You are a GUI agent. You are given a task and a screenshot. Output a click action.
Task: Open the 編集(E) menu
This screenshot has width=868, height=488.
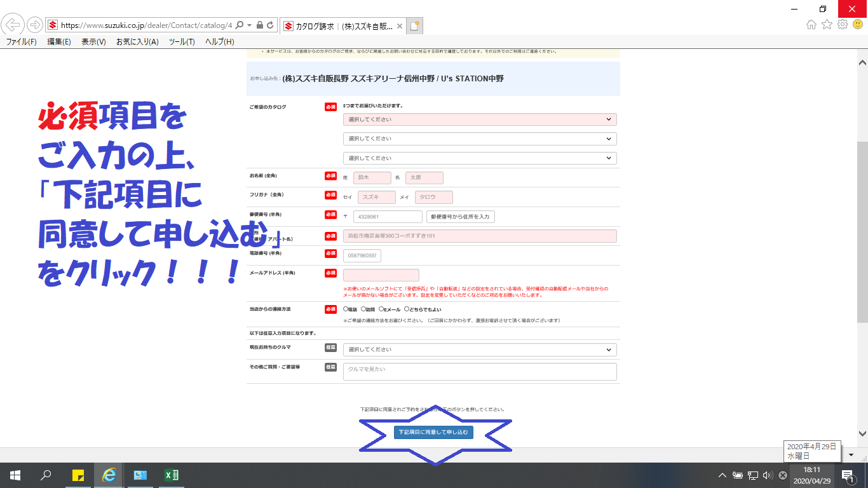[59, 42]
